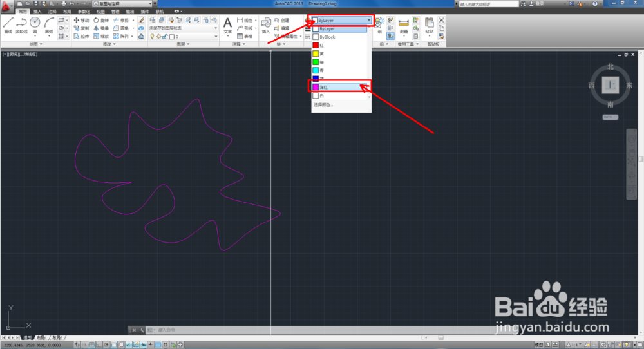Choose the Scale (缩放) command

coord(101,36)
